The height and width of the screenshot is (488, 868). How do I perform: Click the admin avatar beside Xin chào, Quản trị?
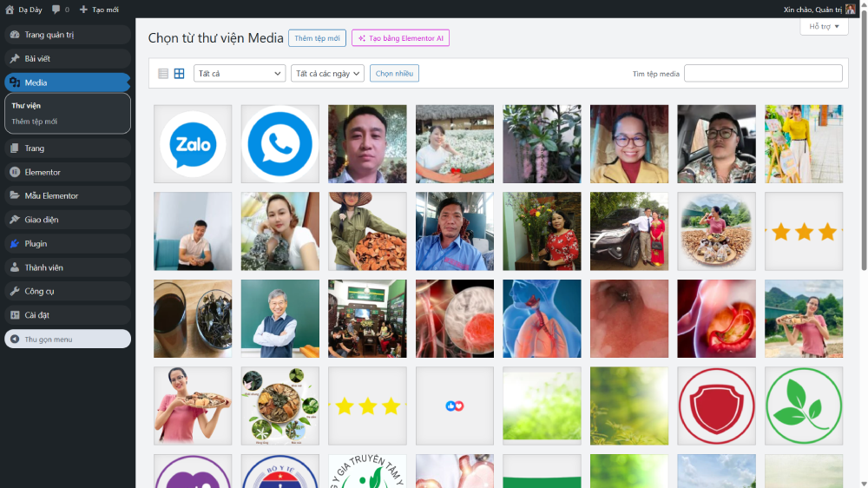point(851,10)
